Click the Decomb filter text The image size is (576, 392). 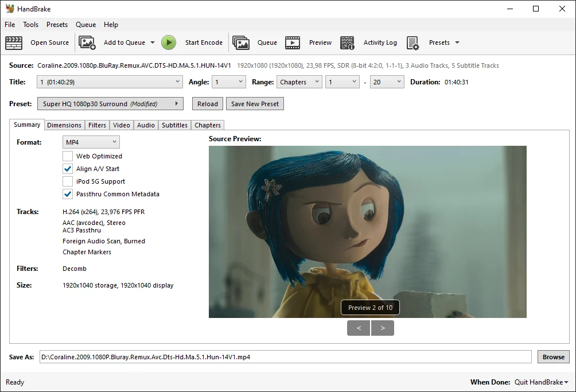tap(75, 269)
